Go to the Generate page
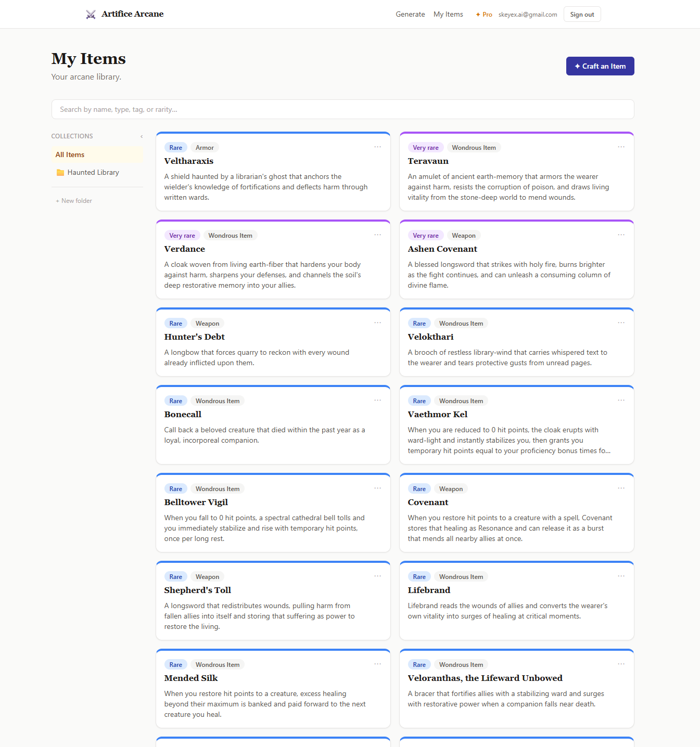The image size is (700, 747). [410, 15]
